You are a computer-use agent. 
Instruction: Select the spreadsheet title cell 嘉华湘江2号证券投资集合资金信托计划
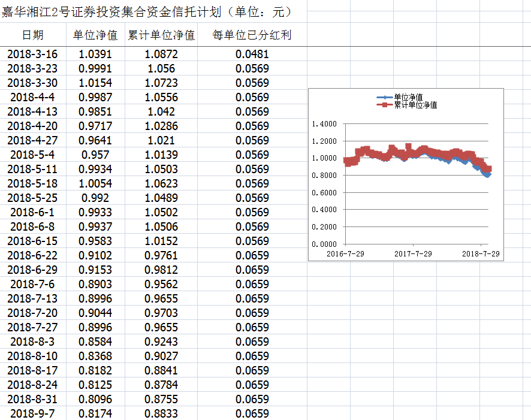pyautogui.click(x=153, y=11)
